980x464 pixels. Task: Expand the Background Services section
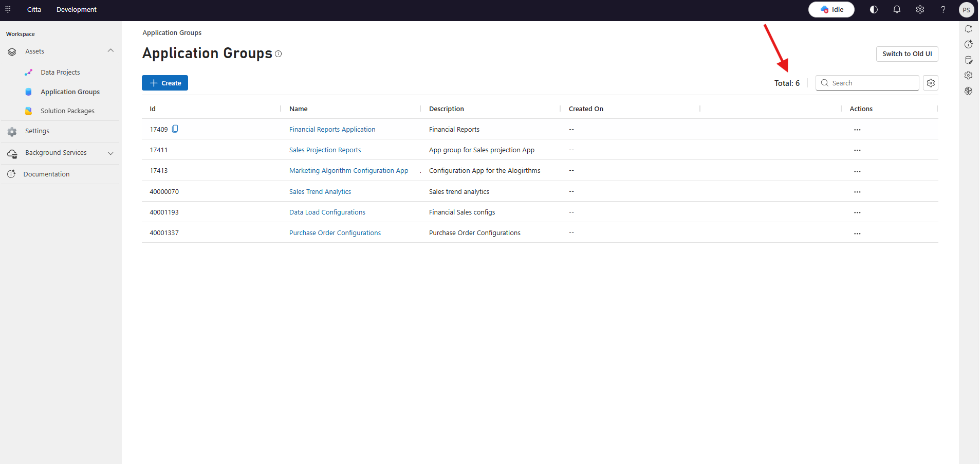click(x=110, y=153)
